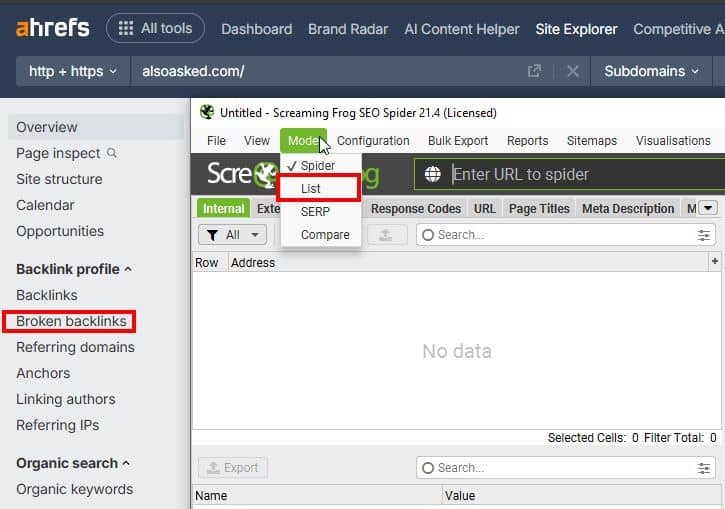Click the Ahrefs logo
The width and height of the screenshot is (725, 509).
52,28
